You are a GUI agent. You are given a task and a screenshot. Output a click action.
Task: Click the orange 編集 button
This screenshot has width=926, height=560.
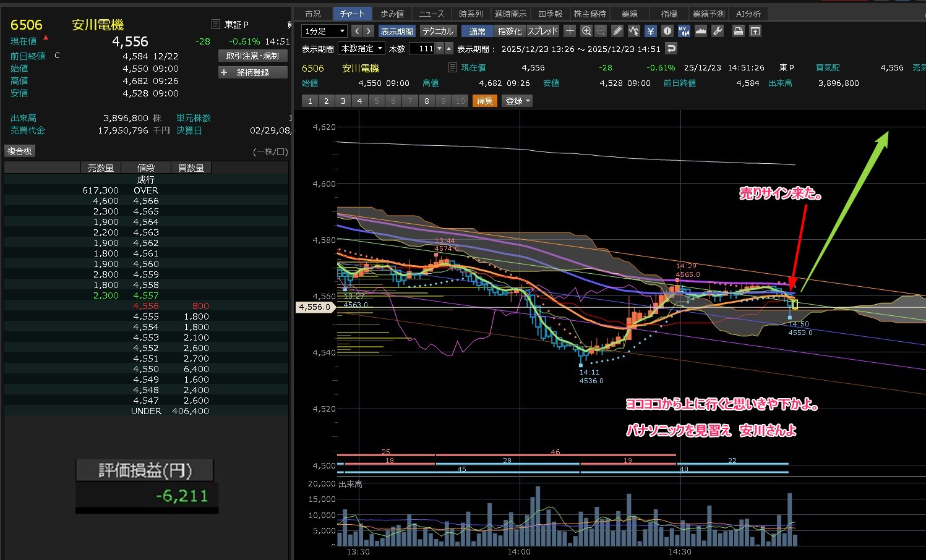[484, 101]
